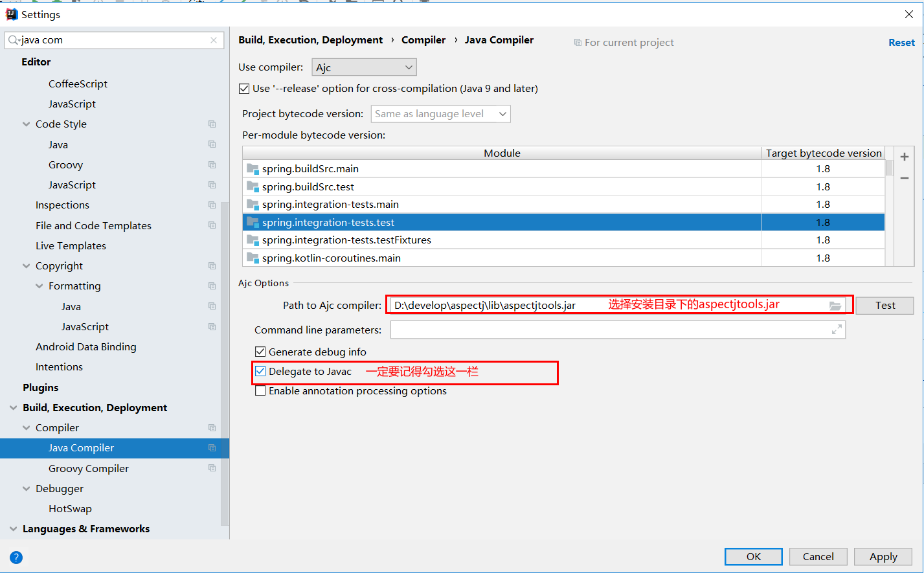Browse folder for Ajc compiler path

(835, 306)
